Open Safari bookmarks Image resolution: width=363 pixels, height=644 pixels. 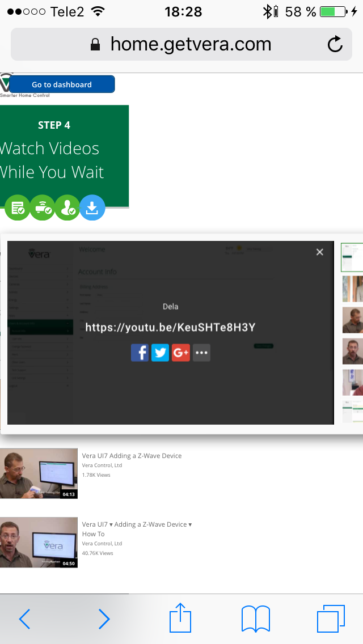256,618
